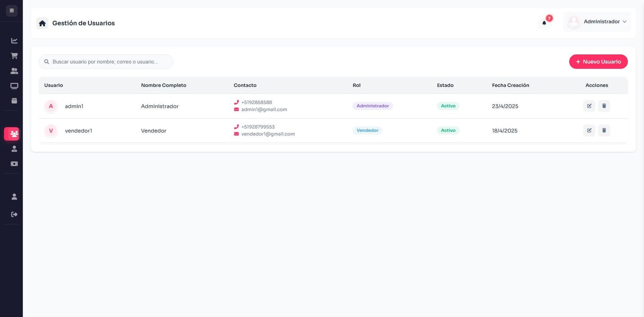This screenshot has height=317, width=644.
Task: Open the profile person icon in sidebar
Action: (x=14, y=197)
